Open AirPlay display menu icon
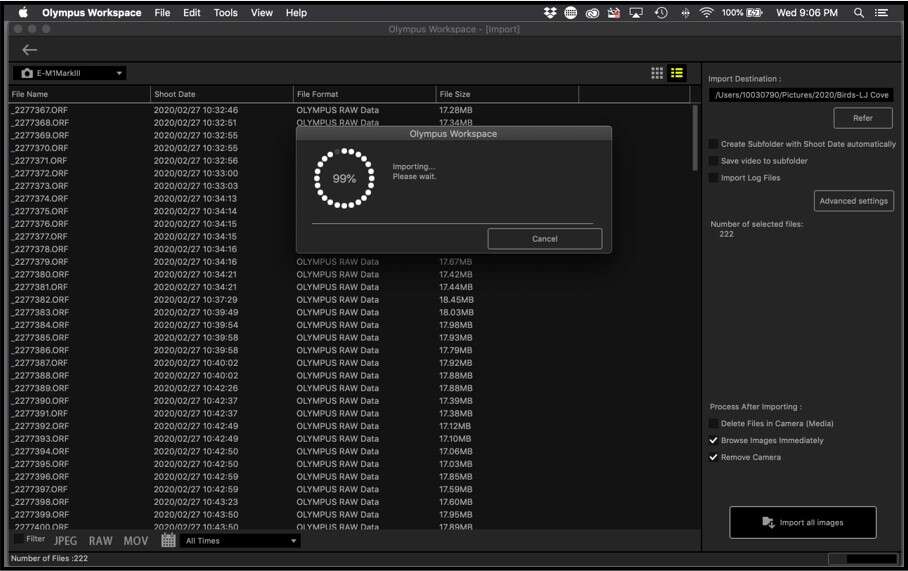This screenshot has width=908, height=571. (x=636, y=13)
